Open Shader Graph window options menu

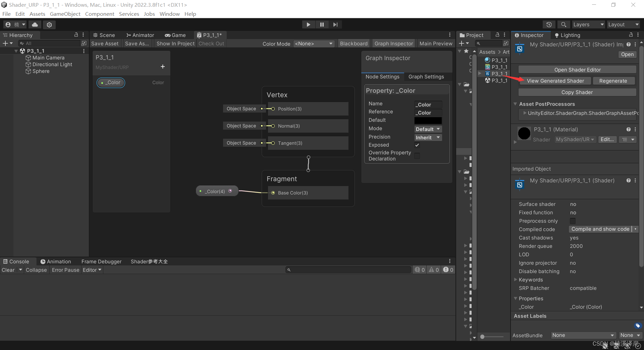[450, 35]
